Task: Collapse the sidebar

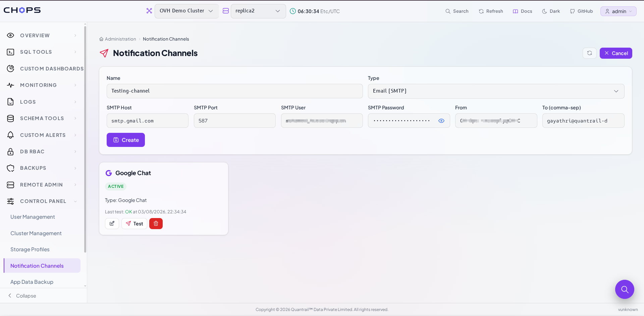Action: tap(22, 296)
